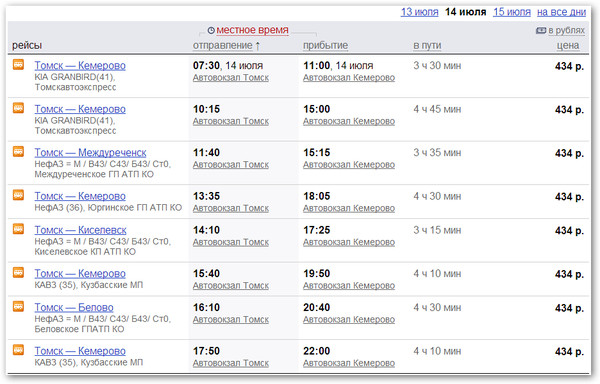600x384 pixels.
Task: Click the bus icon beside the Томск — Белово route
Action: coord(18,306)
